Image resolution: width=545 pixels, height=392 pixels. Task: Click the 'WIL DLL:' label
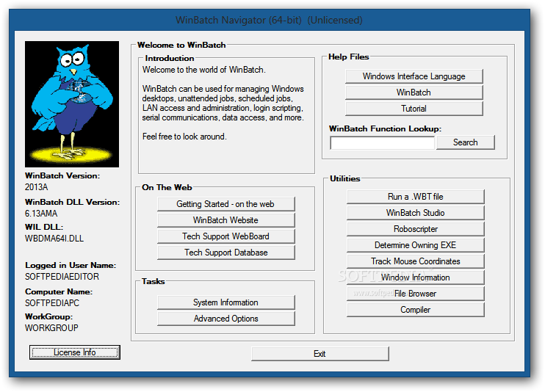click(44, 228)
